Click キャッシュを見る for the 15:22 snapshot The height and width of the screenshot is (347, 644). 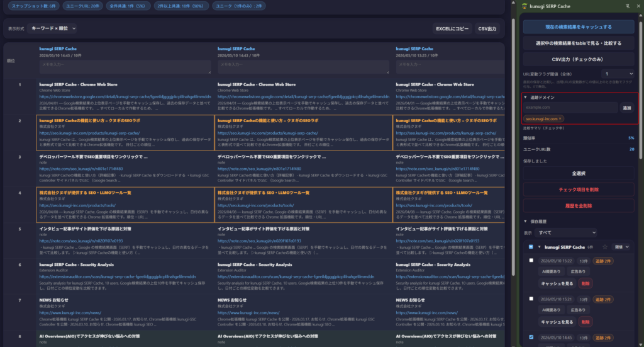[557, 283]
